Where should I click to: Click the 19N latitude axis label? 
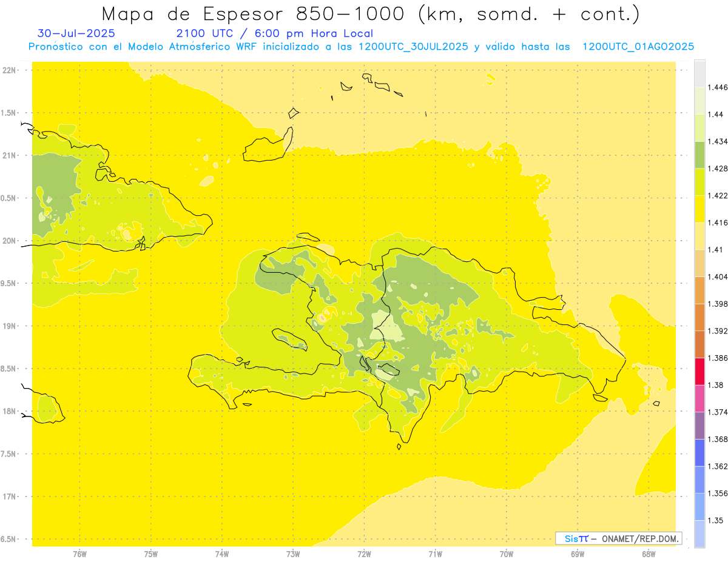(9, 326)
